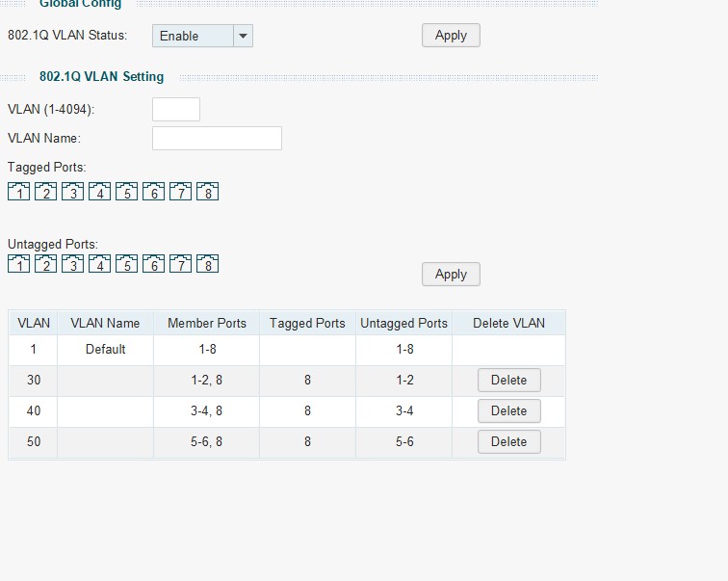Click tagged ports cell '8' in VLAN 50 row
728x581 pixels.
tap(307, 441)
